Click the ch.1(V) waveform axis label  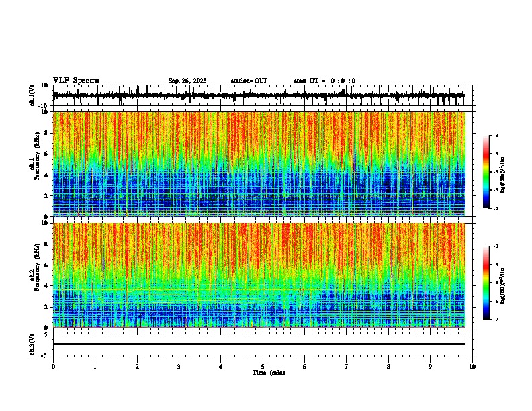click(32, 95)
